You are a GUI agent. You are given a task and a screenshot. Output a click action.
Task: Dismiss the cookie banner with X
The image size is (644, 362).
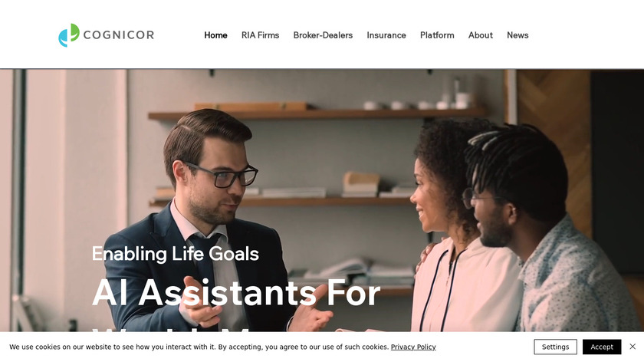pos(632,347)
